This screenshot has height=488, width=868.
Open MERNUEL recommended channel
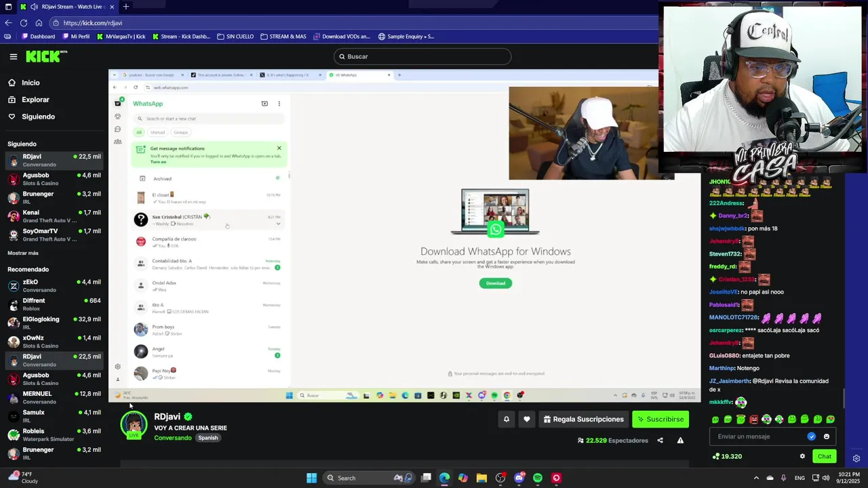point(54,397)
